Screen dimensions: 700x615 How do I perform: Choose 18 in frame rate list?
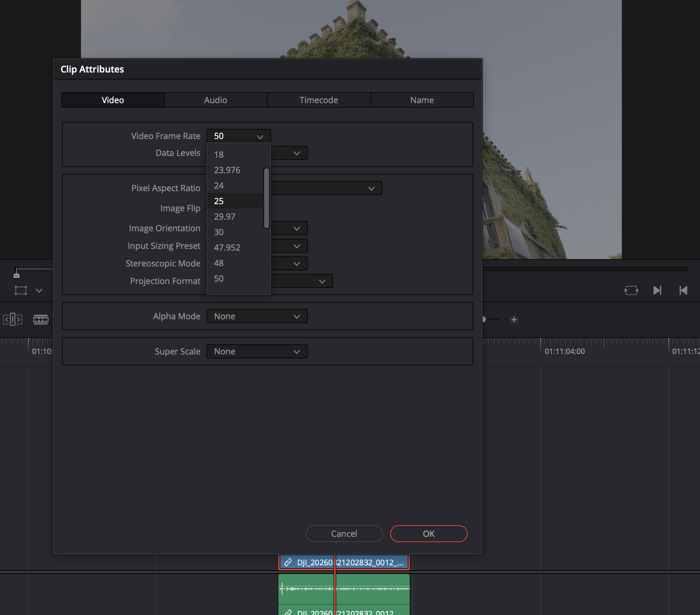[235, 155]
